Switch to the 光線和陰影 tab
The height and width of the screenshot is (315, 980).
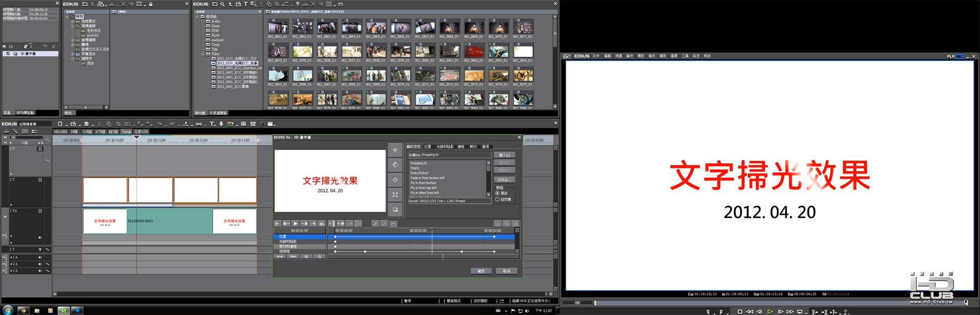(445, 147)
